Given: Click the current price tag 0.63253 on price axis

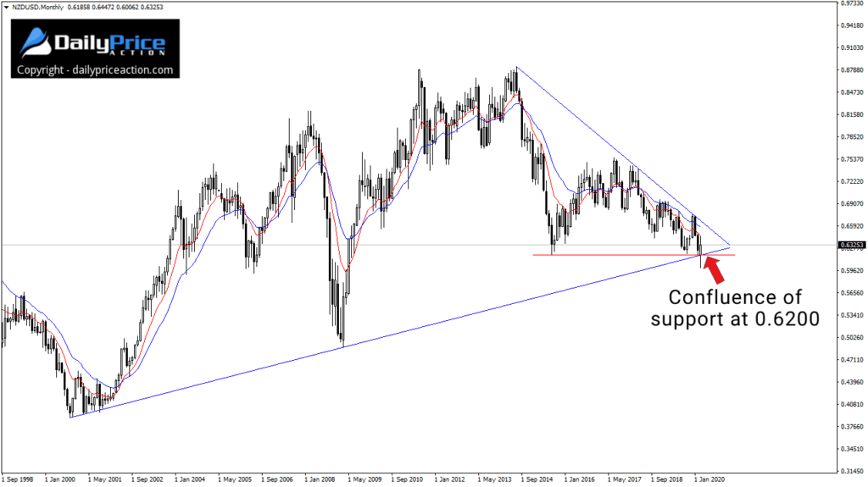Looking at the screenshot, I should point(852,245).
